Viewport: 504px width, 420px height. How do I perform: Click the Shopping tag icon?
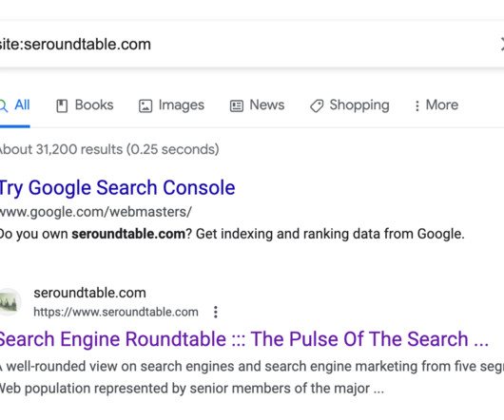pos(317,105)
